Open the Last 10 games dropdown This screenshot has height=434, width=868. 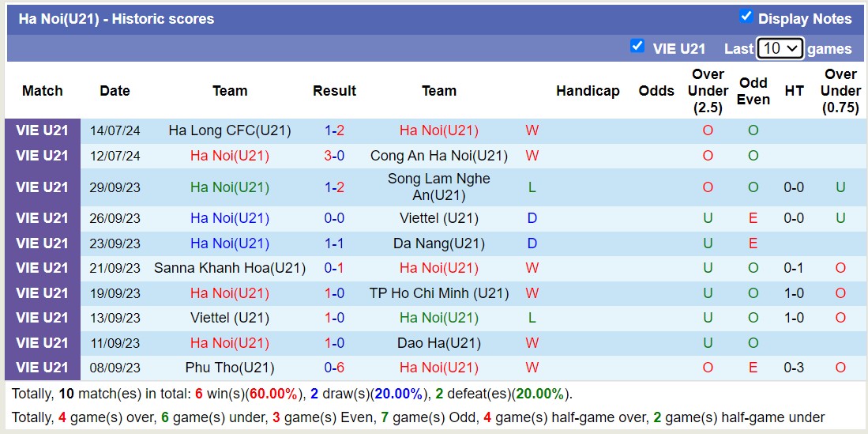click(x=780, y=48)
